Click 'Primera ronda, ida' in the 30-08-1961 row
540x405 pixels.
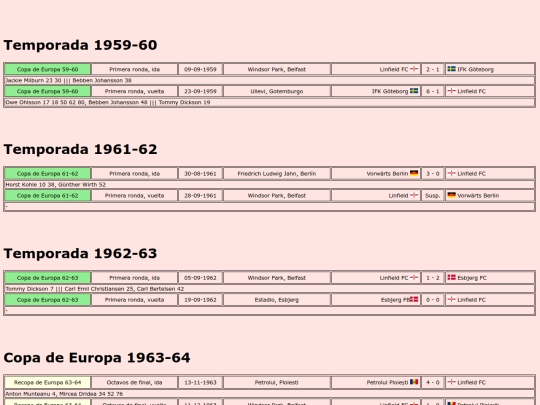(x=134, y=174)
